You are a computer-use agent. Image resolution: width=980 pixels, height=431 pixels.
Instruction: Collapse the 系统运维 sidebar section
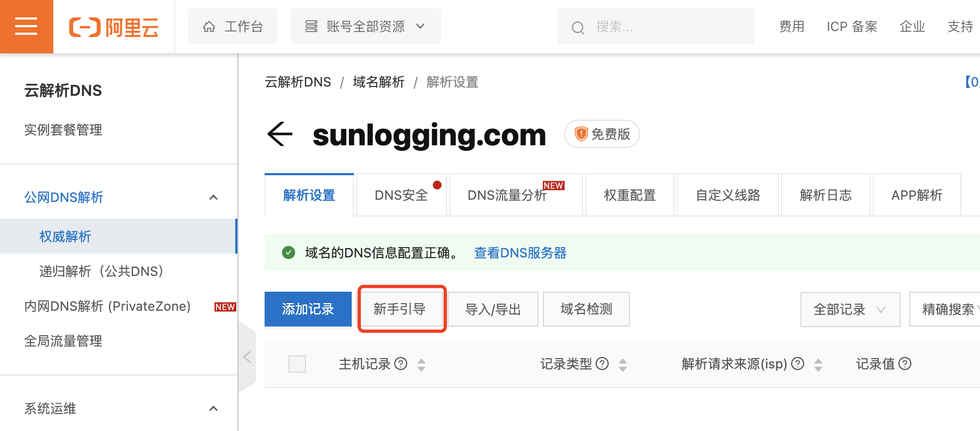point(213,408)
